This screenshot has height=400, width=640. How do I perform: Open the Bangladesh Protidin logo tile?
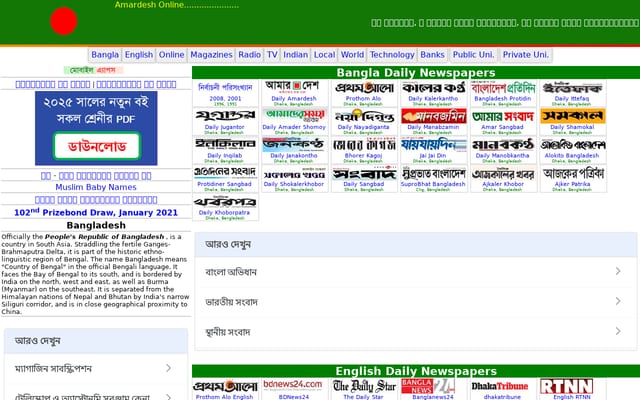coord(502,87)
